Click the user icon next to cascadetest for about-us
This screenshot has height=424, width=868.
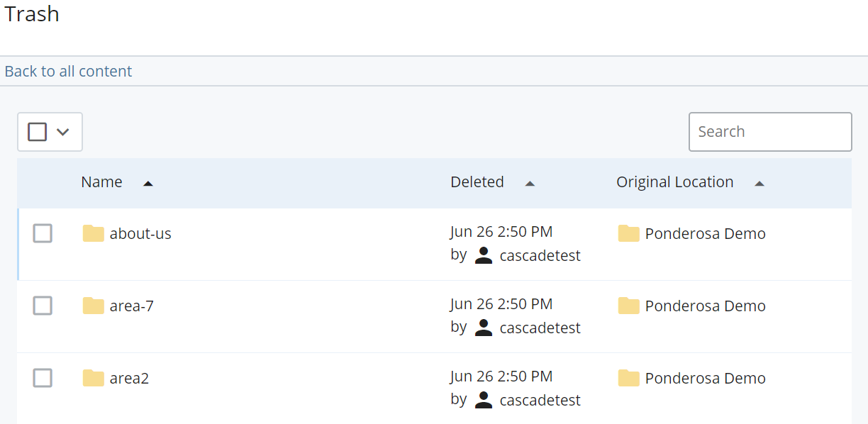click(x=483, y=255)
